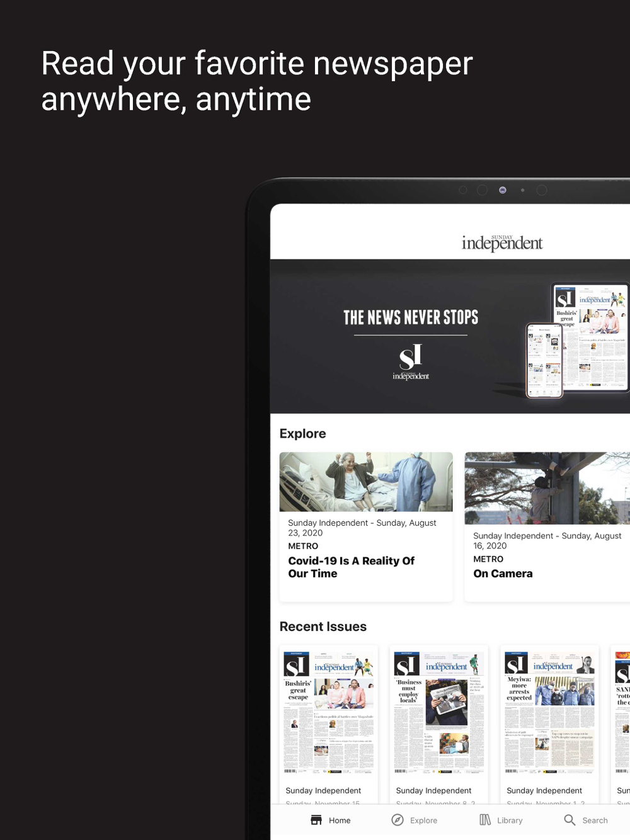
Task: Open the partially visible fourth issue cover
Action: pyautogui.click(x=621, y=712)
